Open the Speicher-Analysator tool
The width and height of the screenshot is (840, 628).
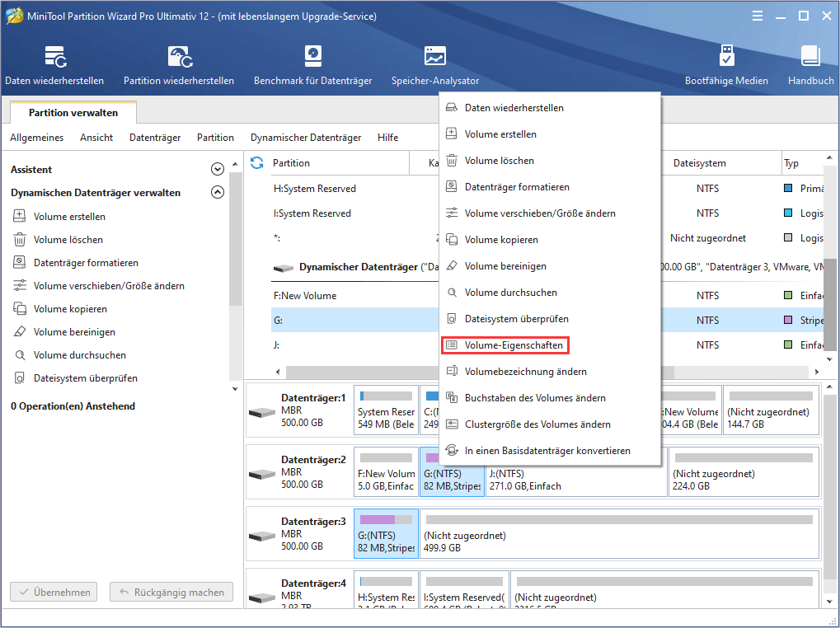tap(435, 65)
